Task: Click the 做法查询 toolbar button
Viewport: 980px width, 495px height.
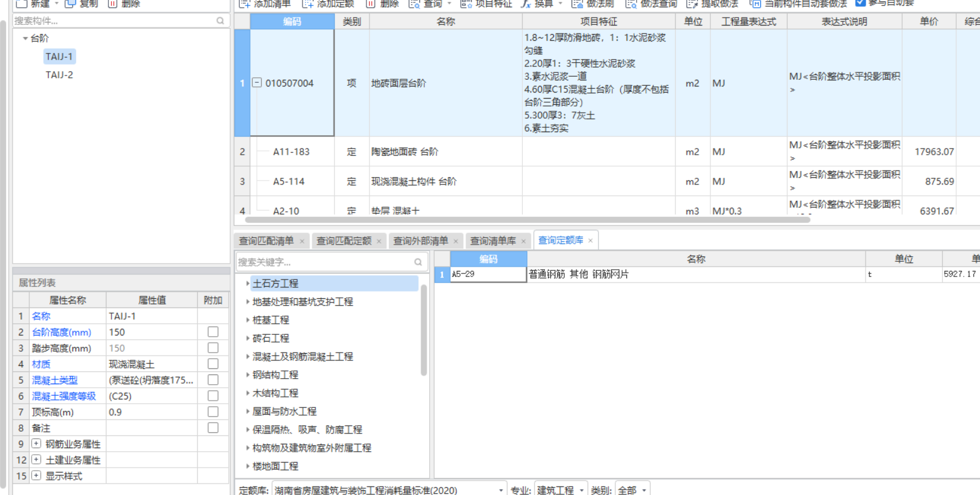Action: click(651, 4)
